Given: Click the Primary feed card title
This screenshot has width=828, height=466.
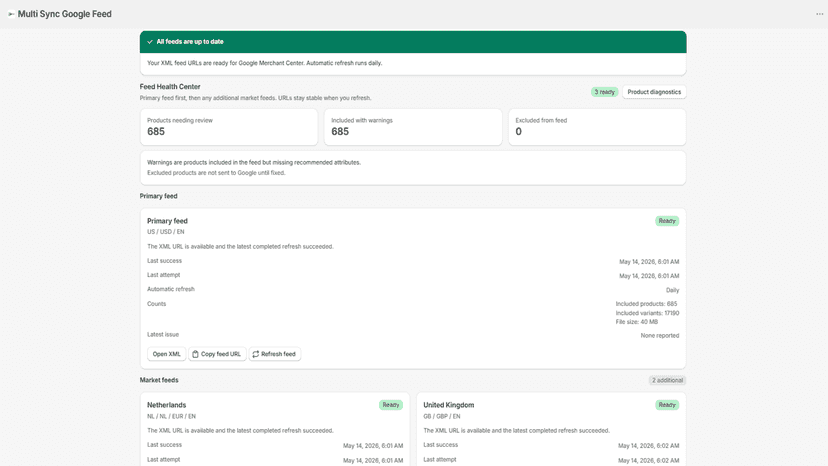Looking at the screenshot, I should pyautogui.click(x=167, y=221).
